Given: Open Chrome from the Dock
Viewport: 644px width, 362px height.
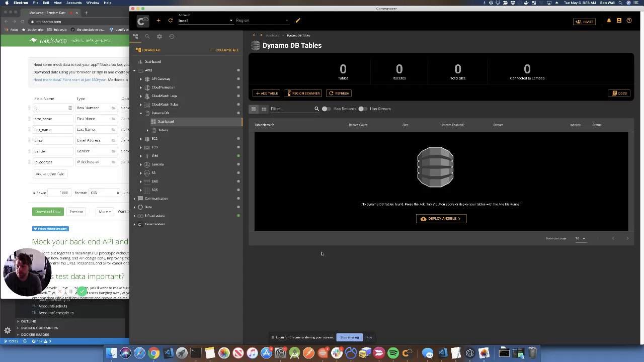Looking at the screenshot, I should pos(154,353).
